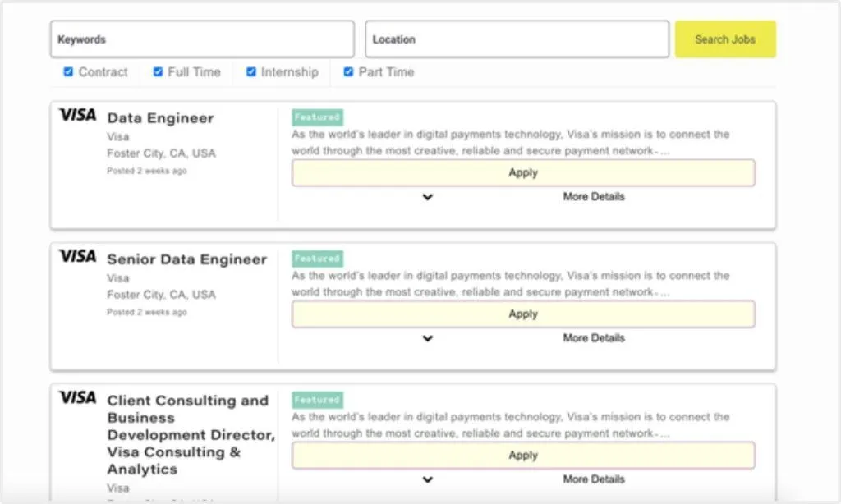Click the Featured badge on Senior Data Engineer card

[318, 259]
